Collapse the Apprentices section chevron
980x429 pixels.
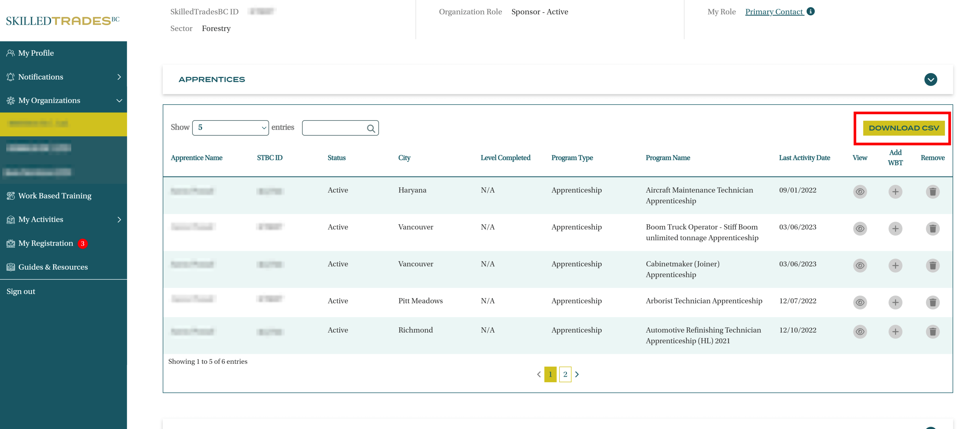click(931, 80)
